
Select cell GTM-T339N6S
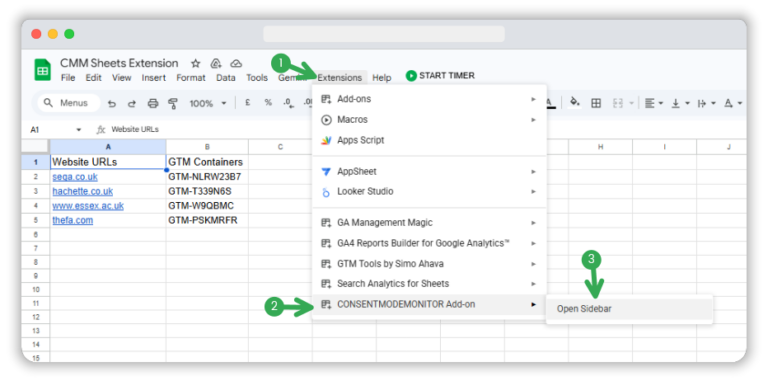pyautogui.click(x=207, y=191)
